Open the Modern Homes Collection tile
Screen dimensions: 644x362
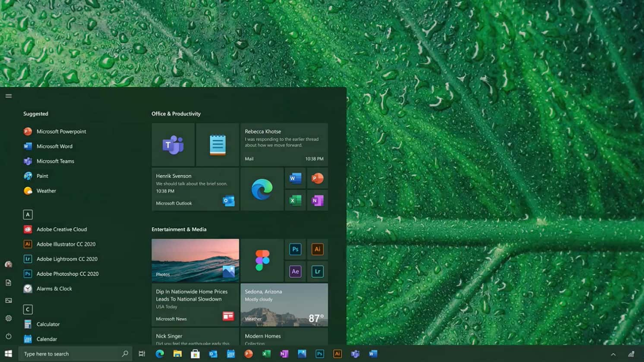click(284, 337)
